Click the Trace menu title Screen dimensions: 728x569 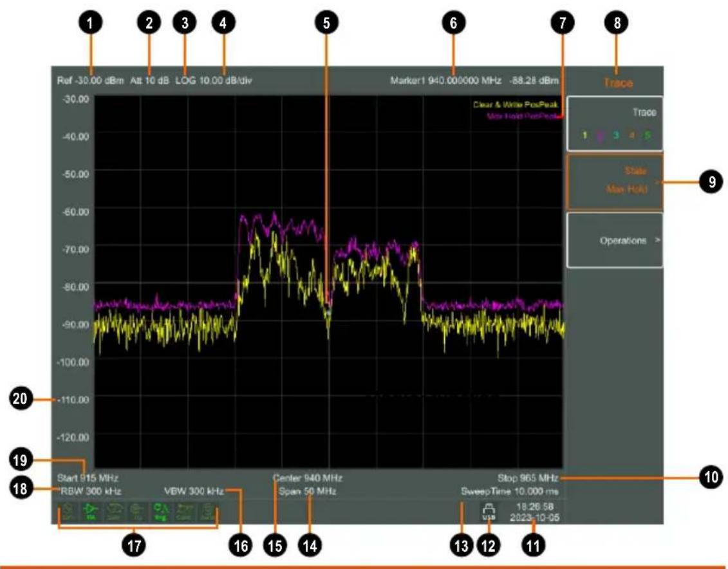(618, 82)
